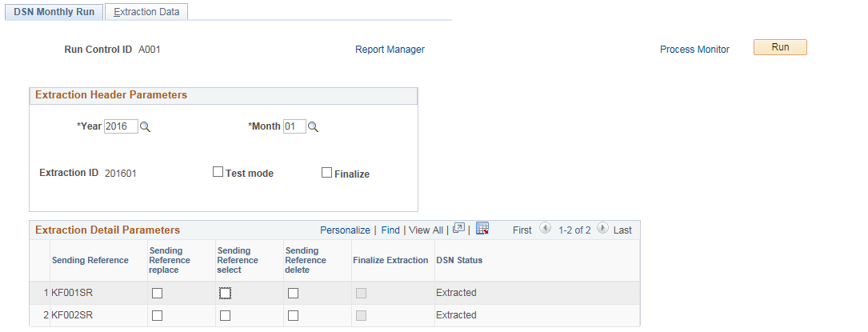
Task: Sort by Sending Reference column header
Action: click(90, 260)
